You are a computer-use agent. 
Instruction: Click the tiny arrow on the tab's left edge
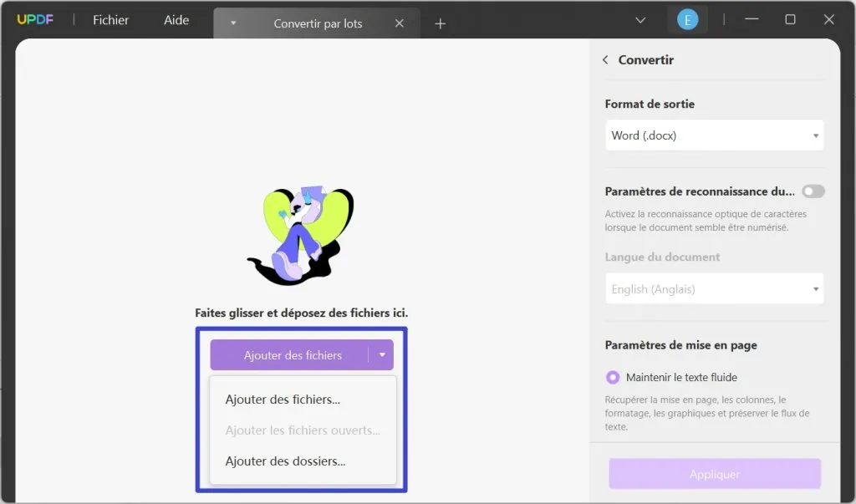tap(233, 23)
